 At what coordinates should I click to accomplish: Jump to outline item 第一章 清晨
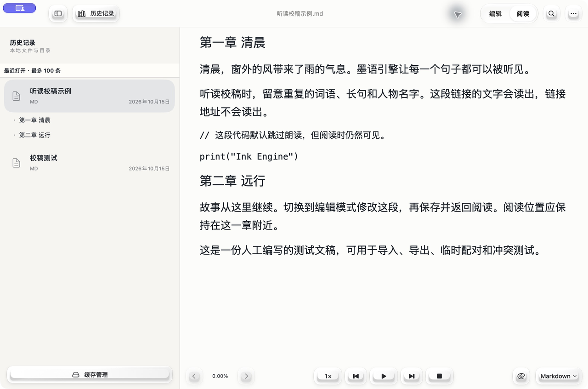tap(34, 120)
